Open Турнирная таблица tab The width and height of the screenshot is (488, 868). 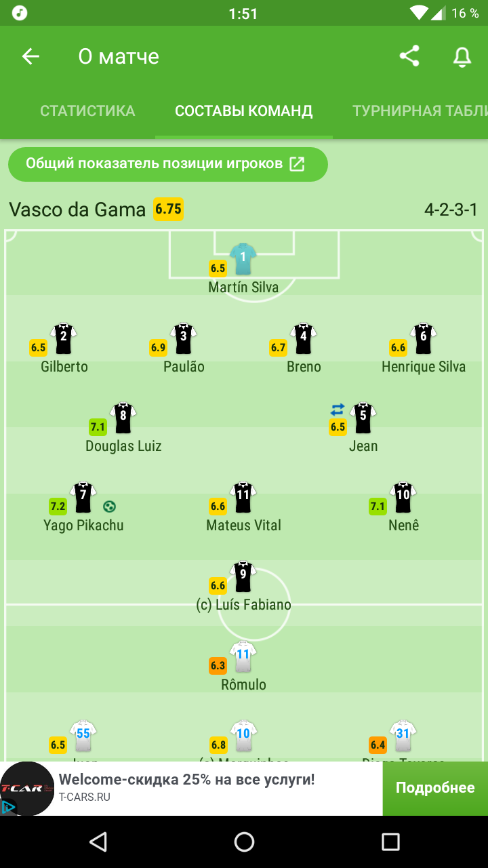pyautogui.click(x=420, y=111)
